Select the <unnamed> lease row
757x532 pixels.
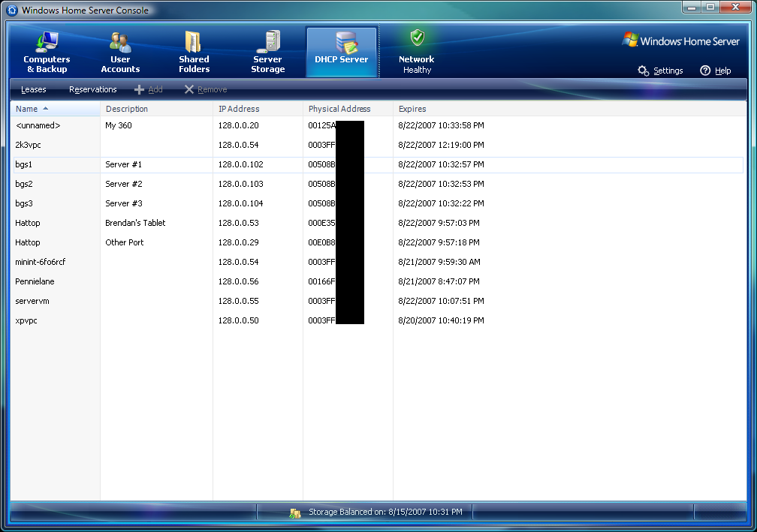[378, 125]
